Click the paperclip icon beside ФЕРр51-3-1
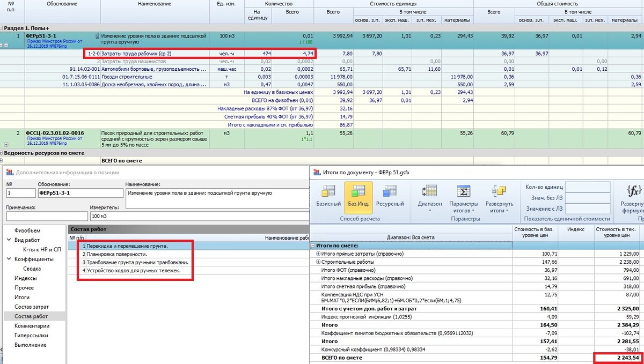644x364 pixels. pyautogui.click(x=98, y=36)
